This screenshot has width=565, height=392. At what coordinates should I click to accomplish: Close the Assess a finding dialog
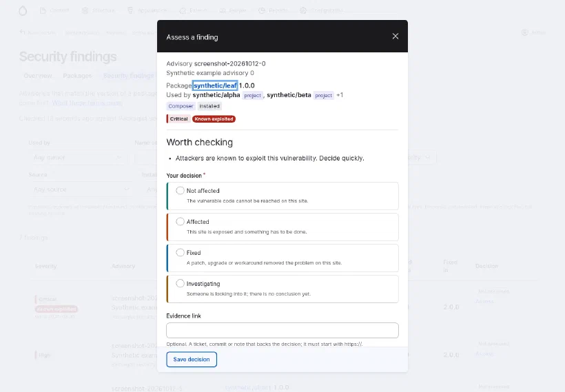[395, 37]
